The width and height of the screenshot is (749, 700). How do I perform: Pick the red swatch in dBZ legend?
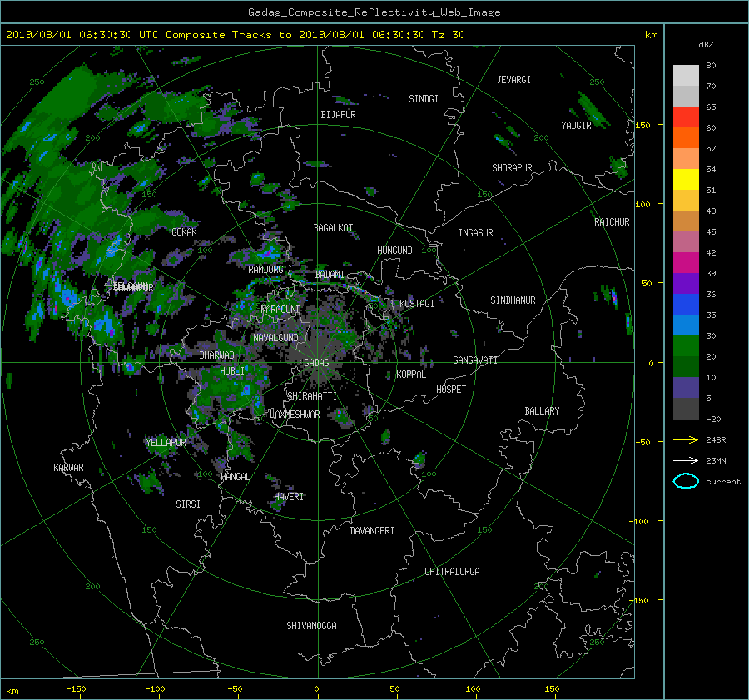(686, 117)
